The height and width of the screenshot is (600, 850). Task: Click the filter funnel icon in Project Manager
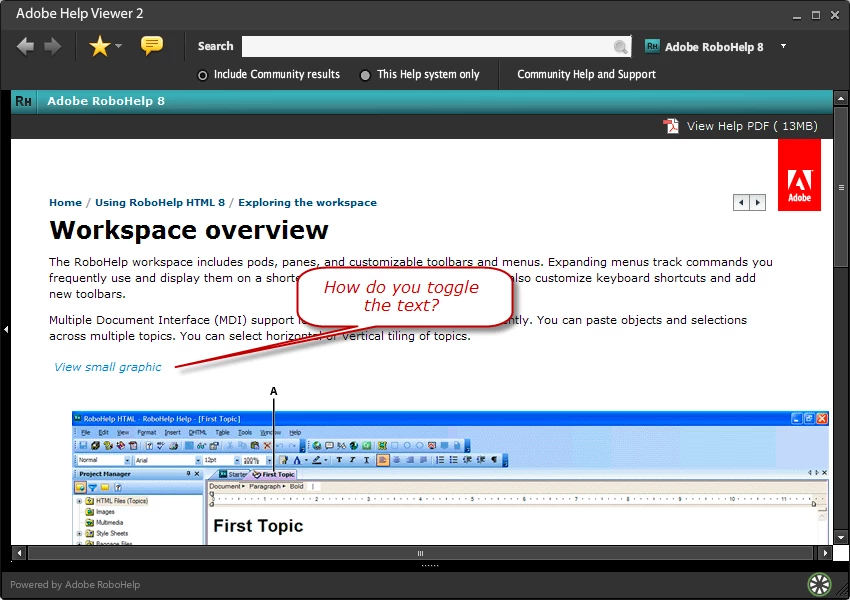click(x=93, y=488)
